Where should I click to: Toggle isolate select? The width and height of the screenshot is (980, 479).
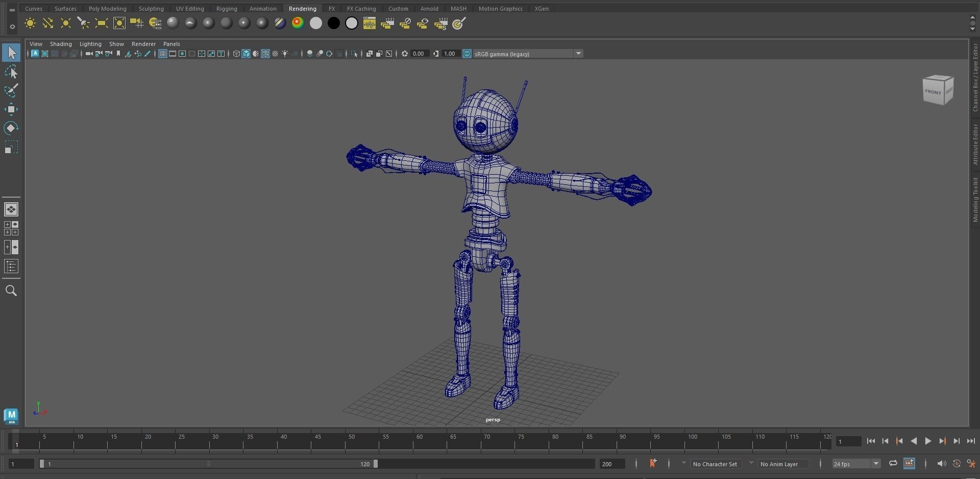355,54
